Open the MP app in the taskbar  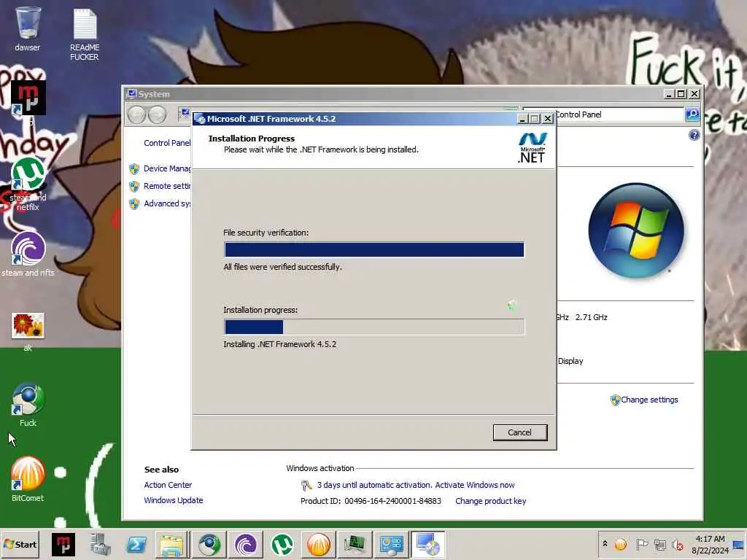[x=63, y=544]
